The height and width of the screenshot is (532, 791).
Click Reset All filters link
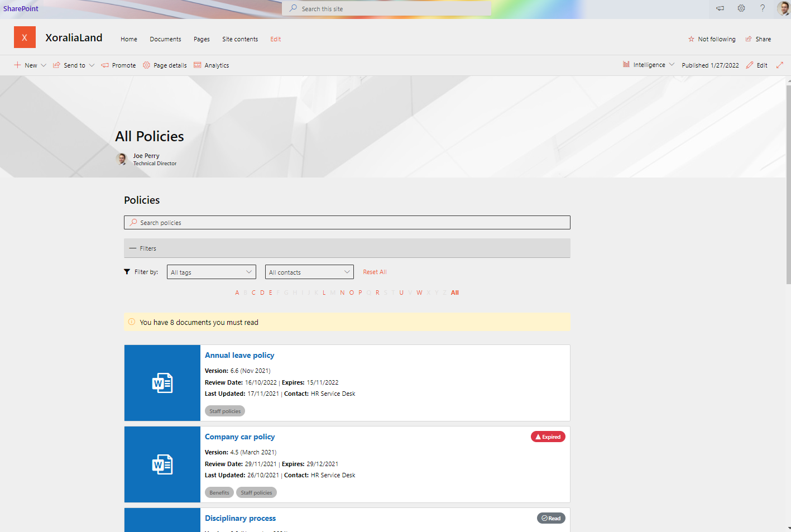click(x=375, y=272)
